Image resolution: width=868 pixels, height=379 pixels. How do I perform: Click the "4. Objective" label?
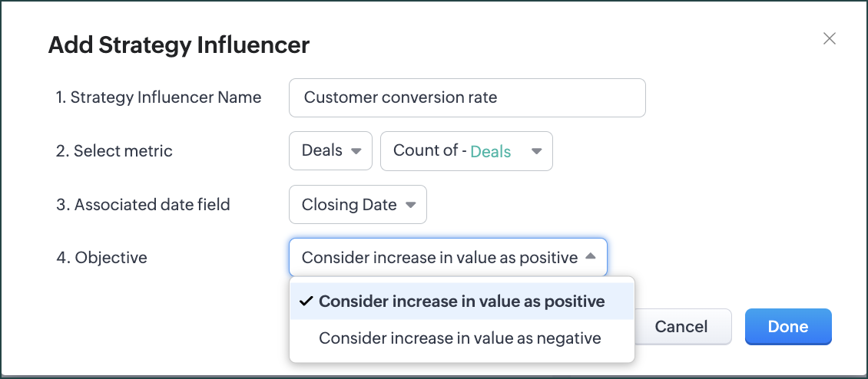click(x=101, y=258)
